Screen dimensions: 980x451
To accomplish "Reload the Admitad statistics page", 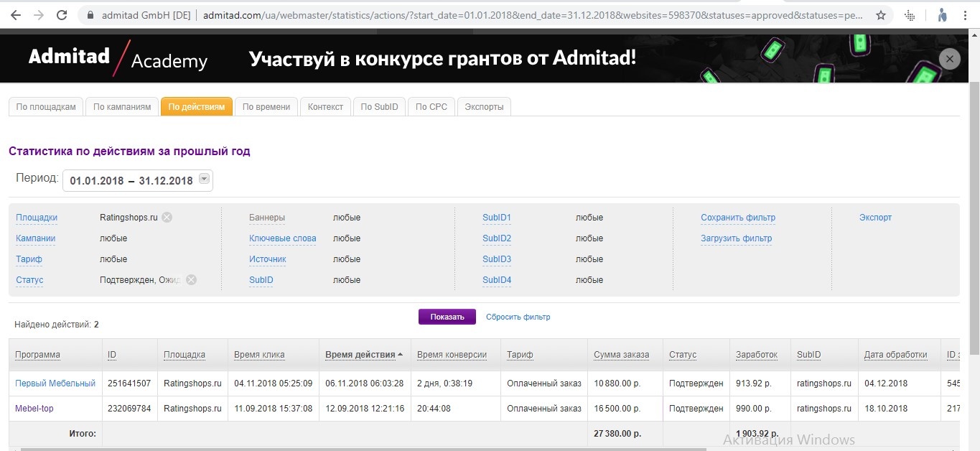I will 62,14.
